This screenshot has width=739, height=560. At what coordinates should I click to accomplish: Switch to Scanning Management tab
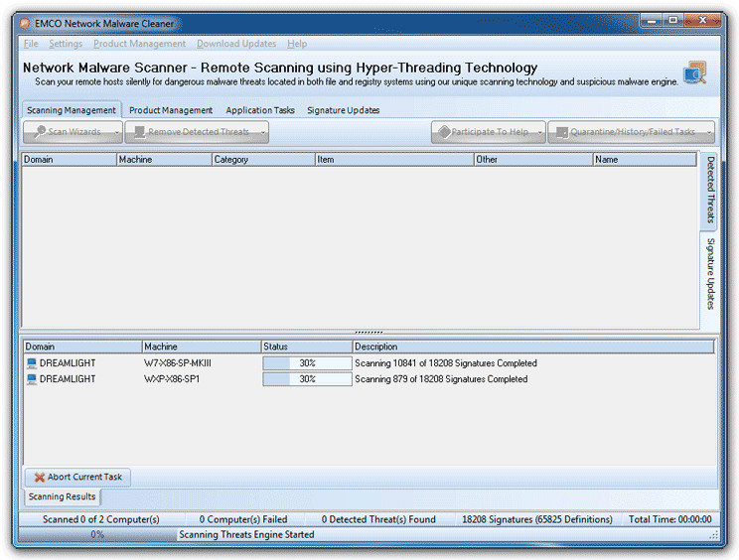point(72,110)
